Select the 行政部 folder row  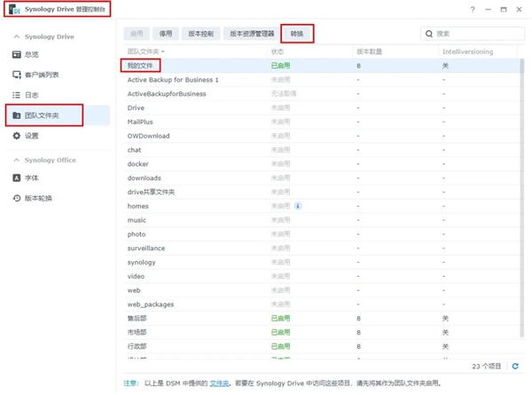point(322,346)
